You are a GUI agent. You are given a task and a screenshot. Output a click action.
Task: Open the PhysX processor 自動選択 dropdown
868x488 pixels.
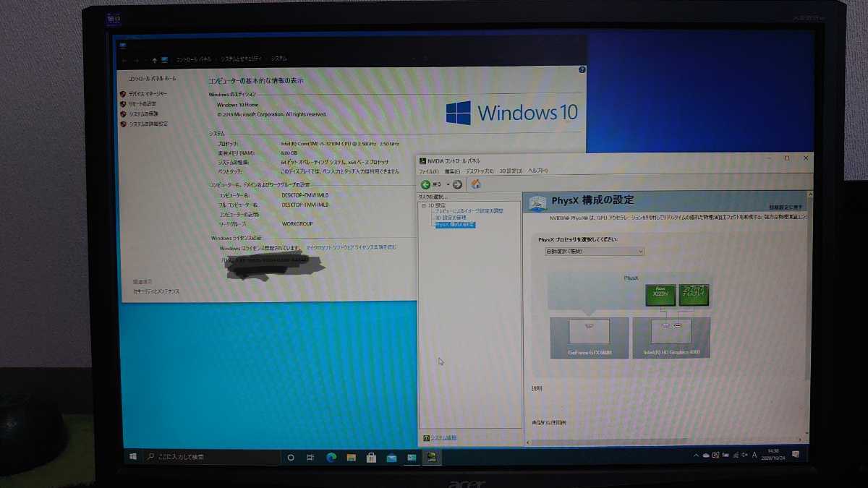tap(595, 251)
